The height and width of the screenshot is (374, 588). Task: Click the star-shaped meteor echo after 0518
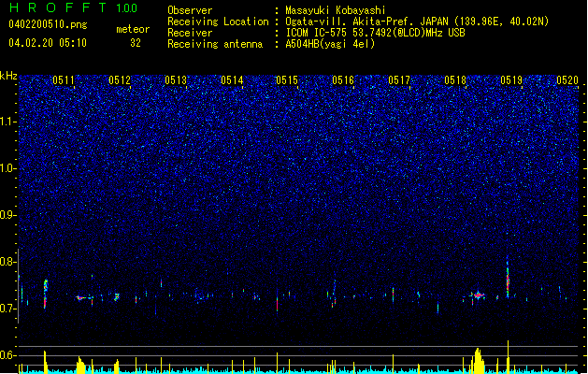478,295
